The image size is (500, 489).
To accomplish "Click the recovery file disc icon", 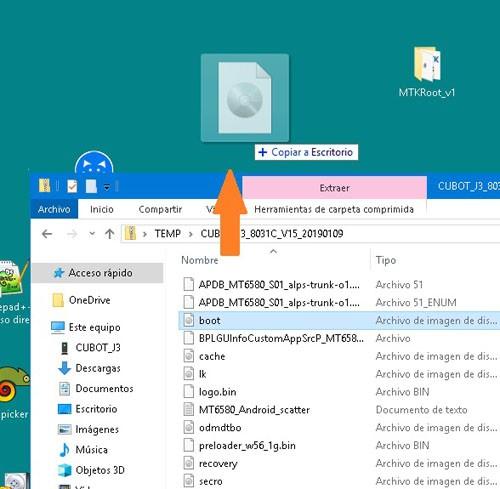I will coord(189,463).
